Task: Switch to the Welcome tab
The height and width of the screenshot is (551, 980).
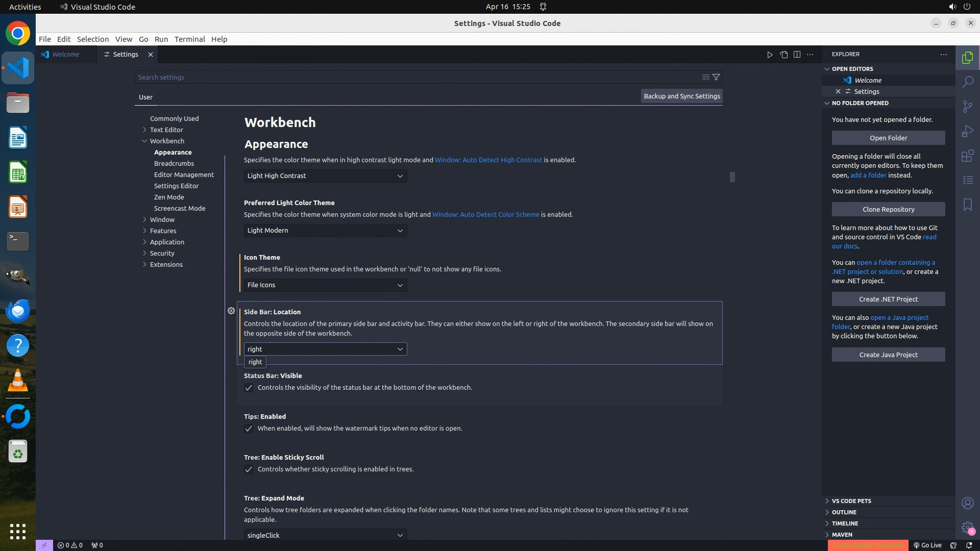Action: click(66, 55)
